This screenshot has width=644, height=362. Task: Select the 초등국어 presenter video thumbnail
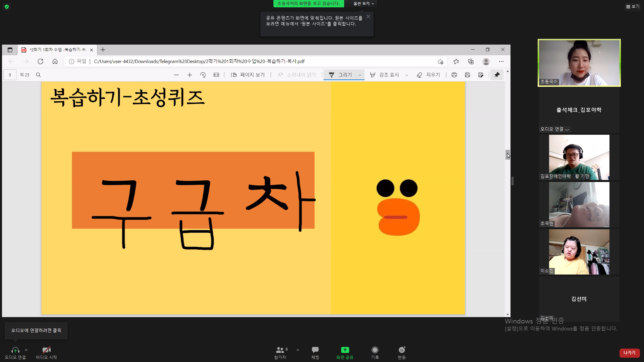[x=579, y=63]
